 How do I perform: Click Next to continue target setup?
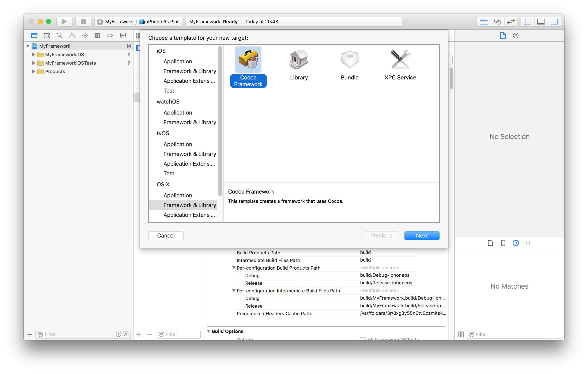[x=422, y=235]
